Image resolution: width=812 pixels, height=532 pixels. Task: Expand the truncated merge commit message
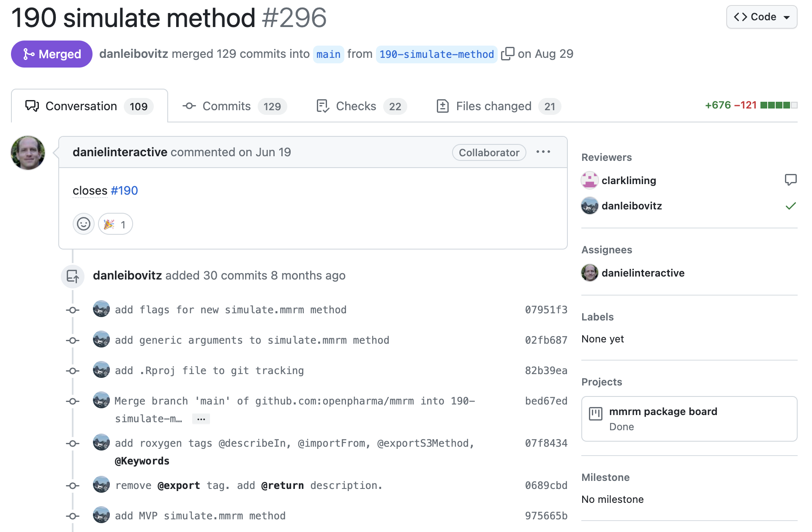201,419
